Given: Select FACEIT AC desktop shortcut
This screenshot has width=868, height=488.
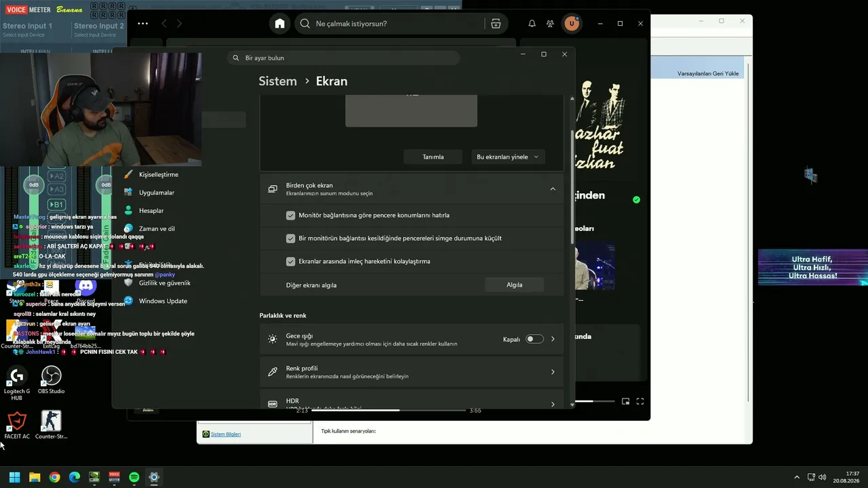Looking at the screenshot, I should (17, 426).
